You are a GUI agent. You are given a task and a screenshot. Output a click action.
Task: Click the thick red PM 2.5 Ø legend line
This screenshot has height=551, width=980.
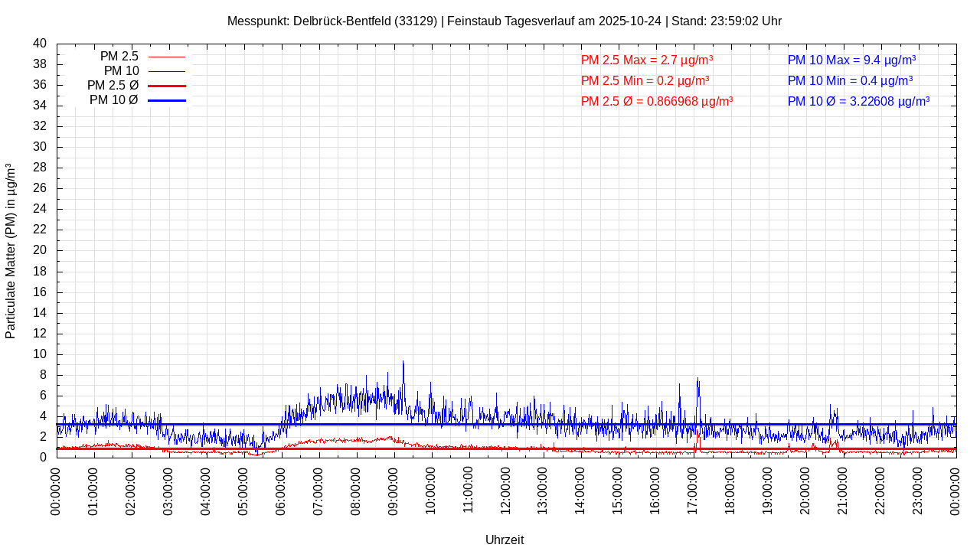[167, 86]
